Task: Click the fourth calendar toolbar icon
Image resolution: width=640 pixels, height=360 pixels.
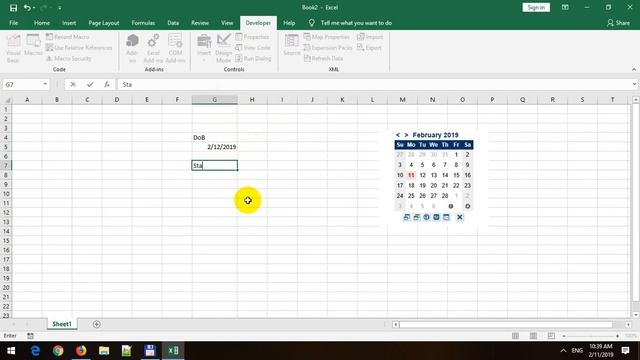Action: click(x=436, y=217)
